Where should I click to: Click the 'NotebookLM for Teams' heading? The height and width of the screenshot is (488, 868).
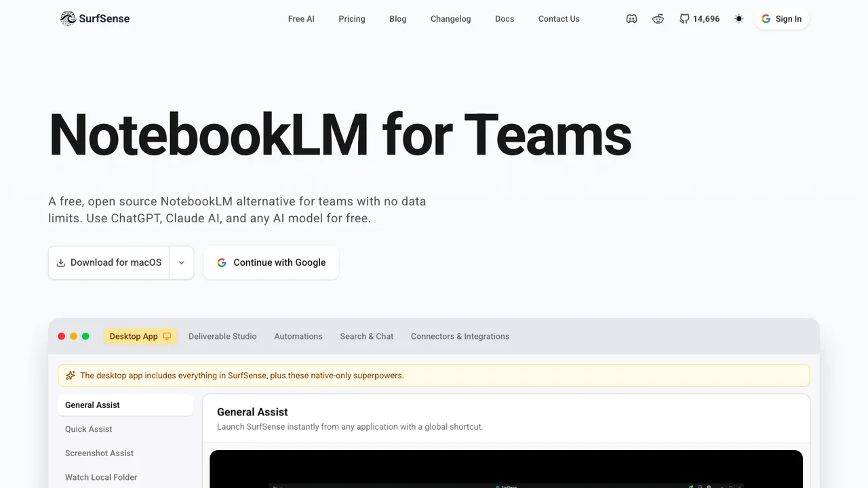[340, 135]
